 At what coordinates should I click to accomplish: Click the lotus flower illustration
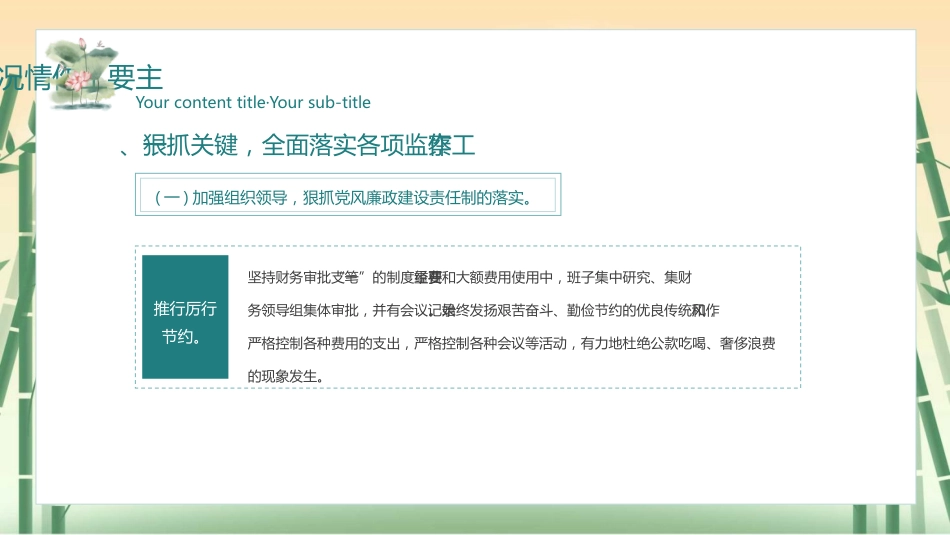pos(82,73)
